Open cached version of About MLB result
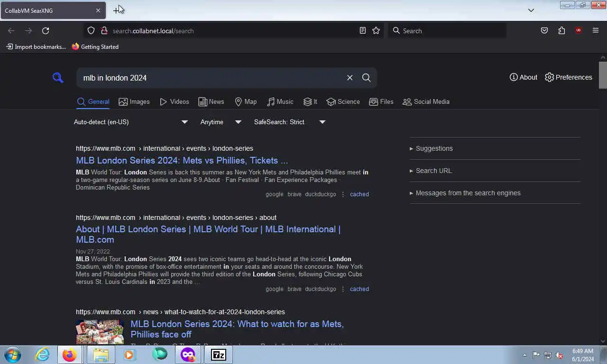Screen dimensions: 607x364 coord(359,289)
